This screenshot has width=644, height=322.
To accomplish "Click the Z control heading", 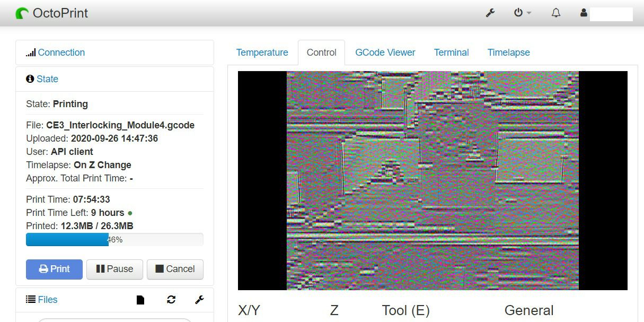I will (334, 310).
